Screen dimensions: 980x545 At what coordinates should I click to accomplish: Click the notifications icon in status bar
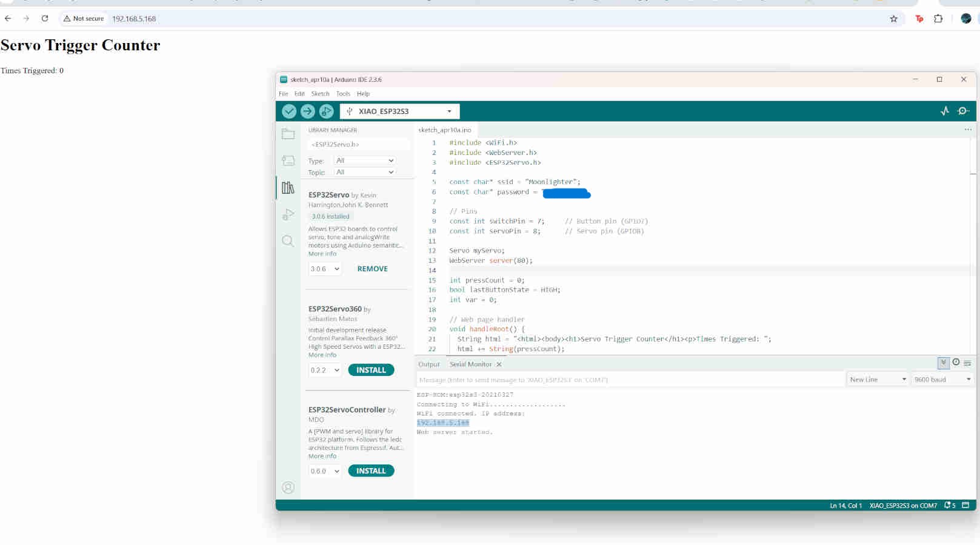coord(949,506)
